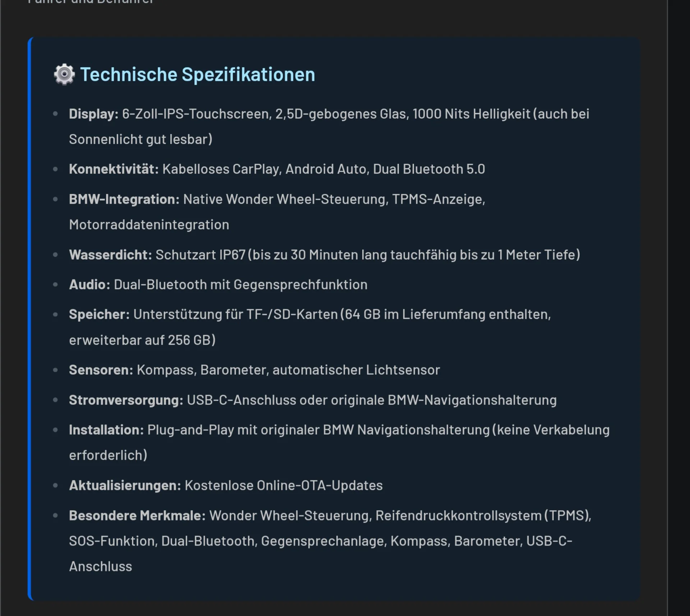Screen dimensions: 690x616
Task: Click the Technische Spezifikationen heading
Action: pos(197,75)
